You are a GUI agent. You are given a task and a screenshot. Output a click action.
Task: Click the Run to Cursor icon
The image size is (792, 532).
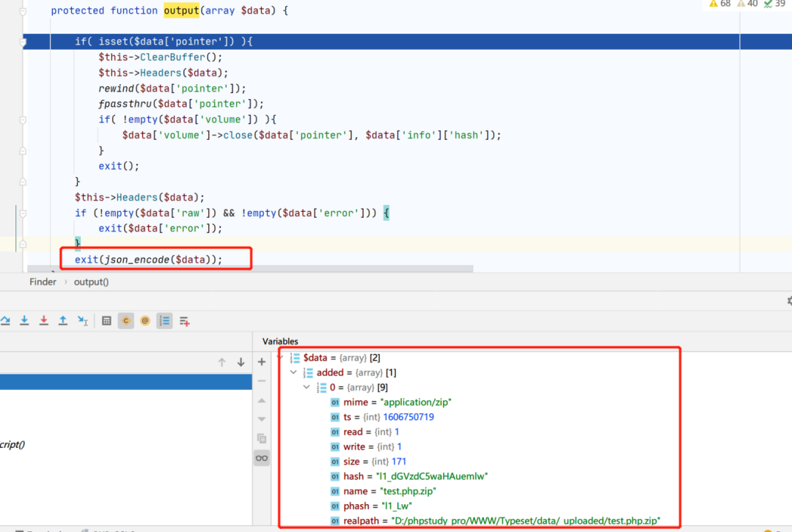click(x=82, y=320)
